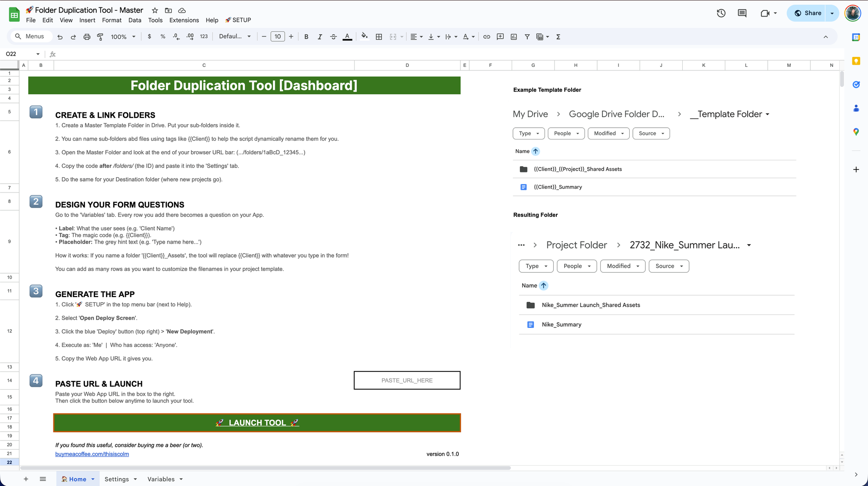Toggle italic formatting
The image size is (868, 486).
pyautogui.click(x=320, y=37)
